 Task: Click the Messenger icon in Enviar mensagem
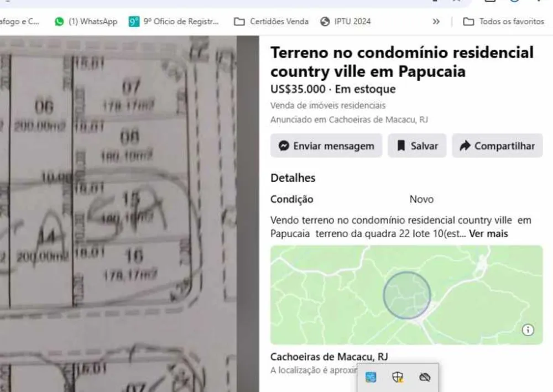coord(284,145)
